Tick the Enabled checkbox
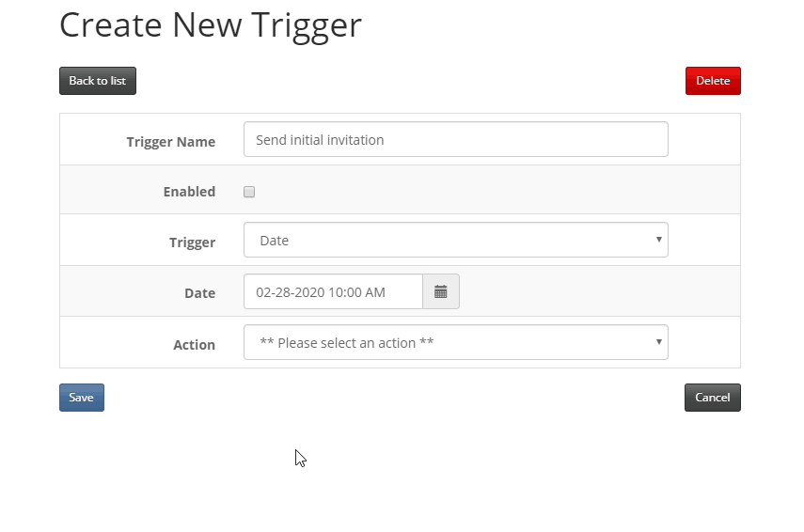 point(249,192)
